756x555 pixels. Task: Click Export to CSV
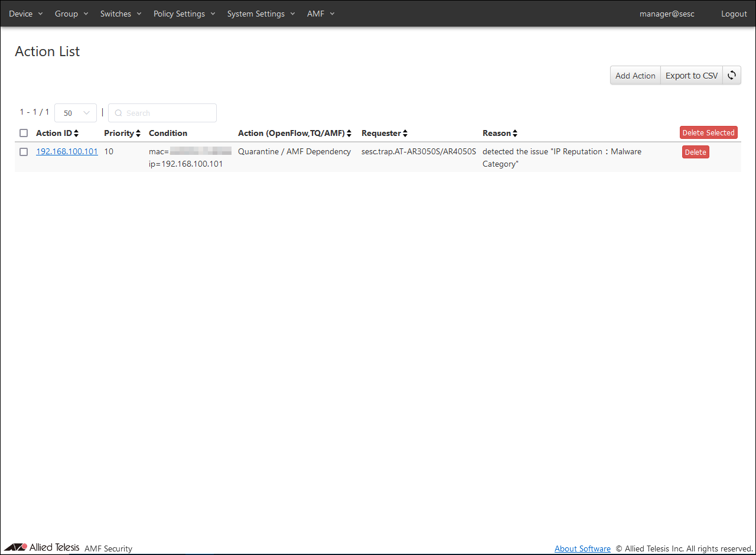692,76
